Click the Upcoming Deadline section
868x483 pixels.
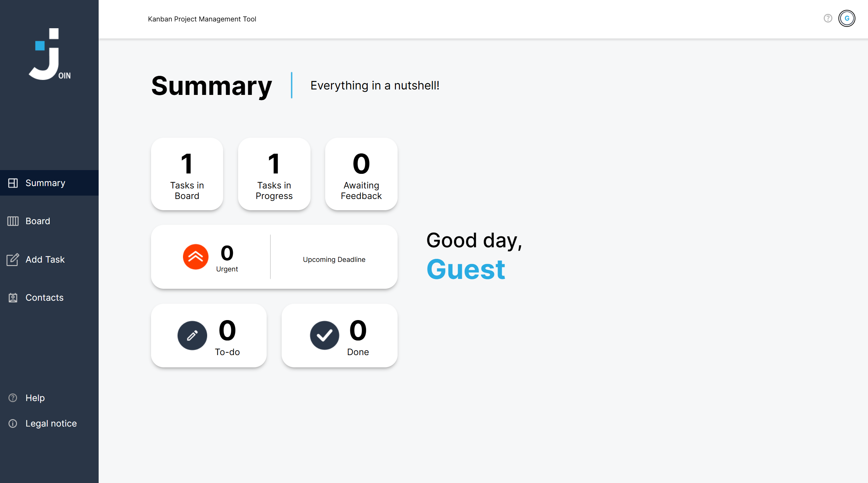pos(334,260)
